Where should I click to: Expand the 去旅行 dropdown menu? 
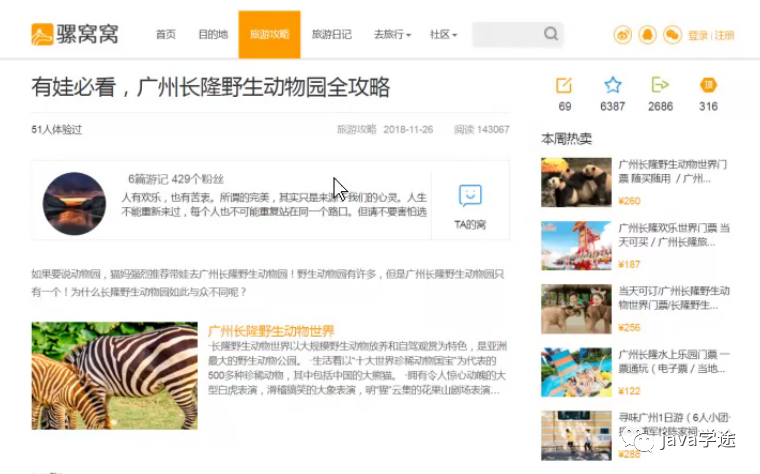(x=392, y=34)
